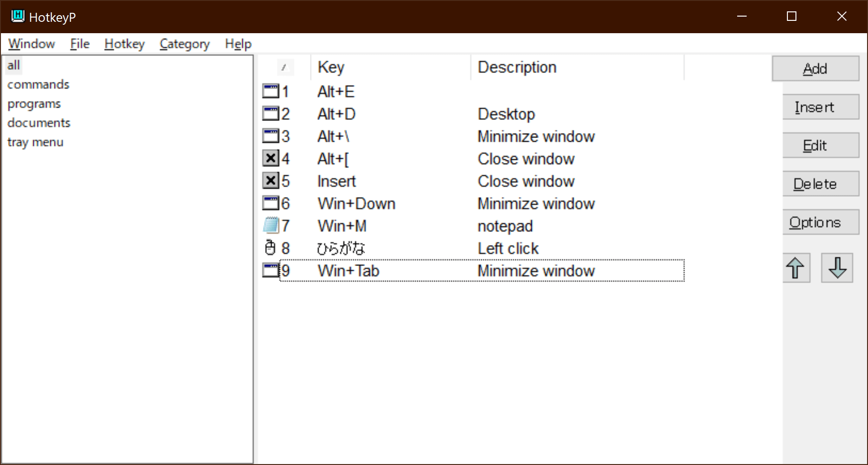Select the Desktop description
868x465 pixels.
coord(506,114)
